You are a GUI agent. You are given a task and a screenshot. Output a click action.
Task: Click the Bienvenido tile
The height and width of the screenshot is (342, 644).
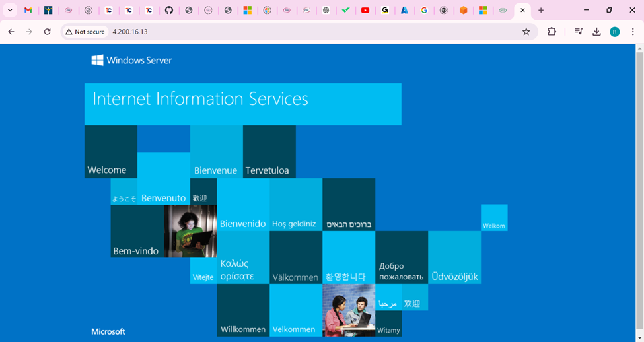(243, 205)
